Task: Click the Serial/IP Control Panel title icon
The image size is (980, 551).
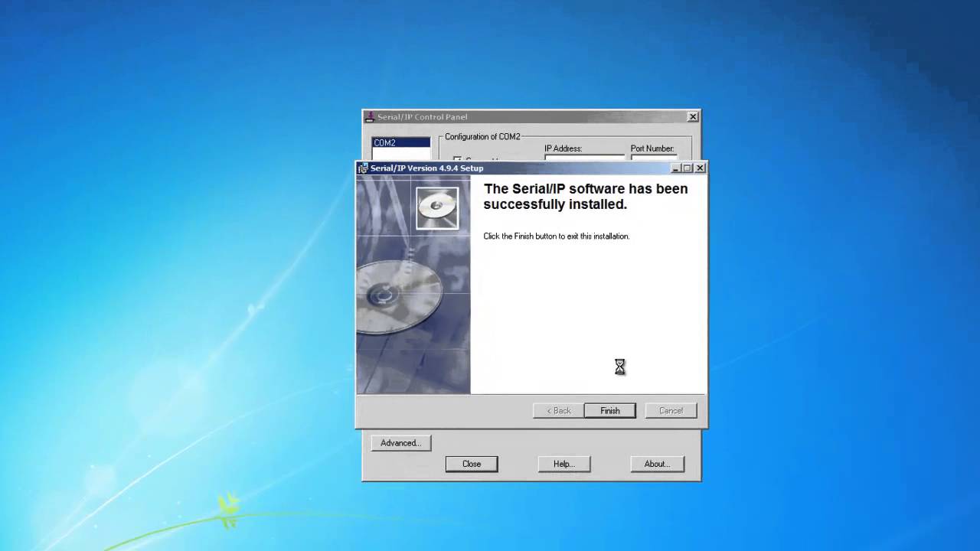Action: click(370, 117)
